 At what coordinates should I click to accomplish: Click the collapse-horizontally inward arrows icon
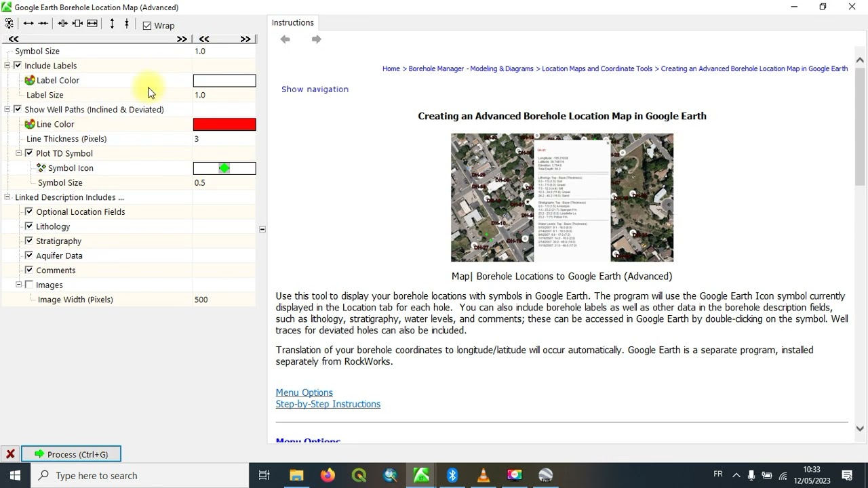43,24
